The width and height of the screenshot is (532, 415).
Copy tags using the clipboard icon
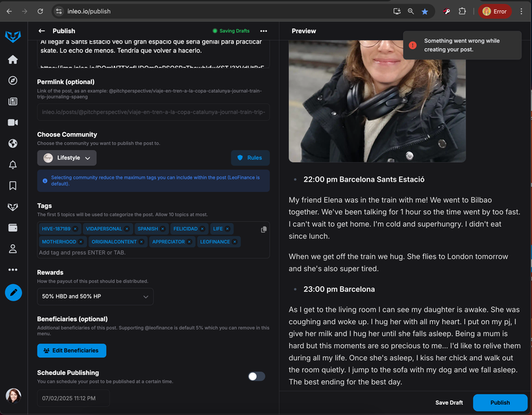pyautogui.click(x=264, y=230)
